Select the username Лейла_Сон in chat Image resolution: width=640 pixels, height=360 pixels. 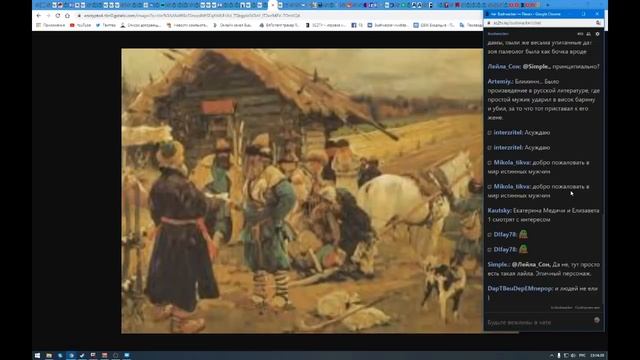tap(504, 67)
